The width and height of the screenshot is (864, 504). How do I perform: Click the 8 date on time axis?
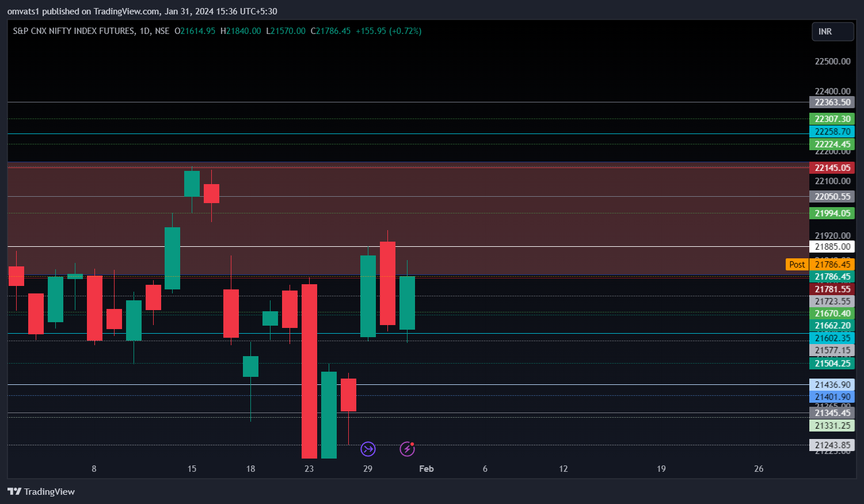[94, 469]
